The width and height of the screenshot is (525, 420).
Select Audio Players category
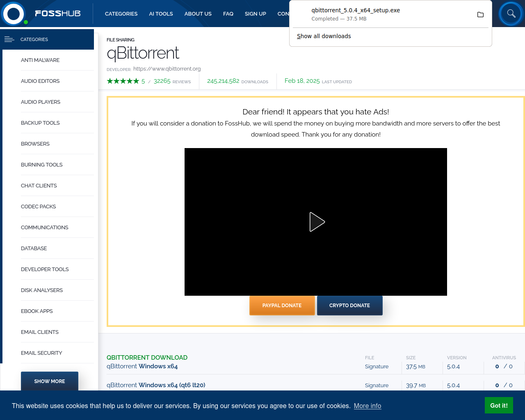point(41,102)
